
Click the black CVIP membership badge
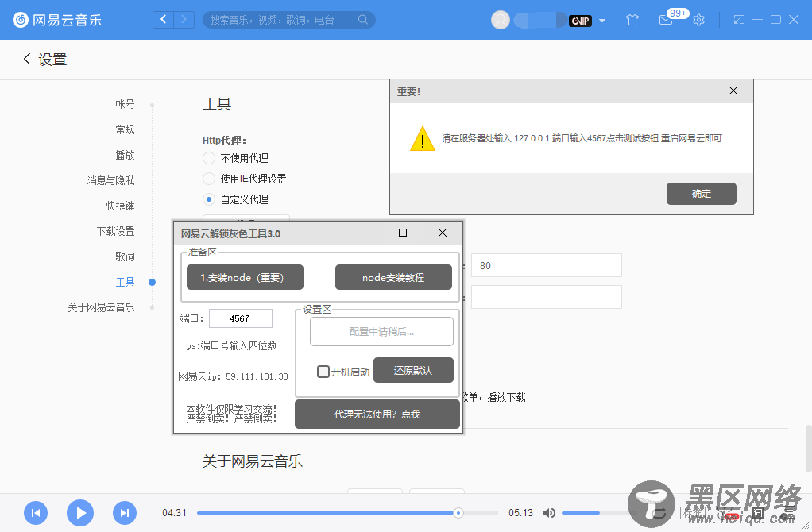580,21
